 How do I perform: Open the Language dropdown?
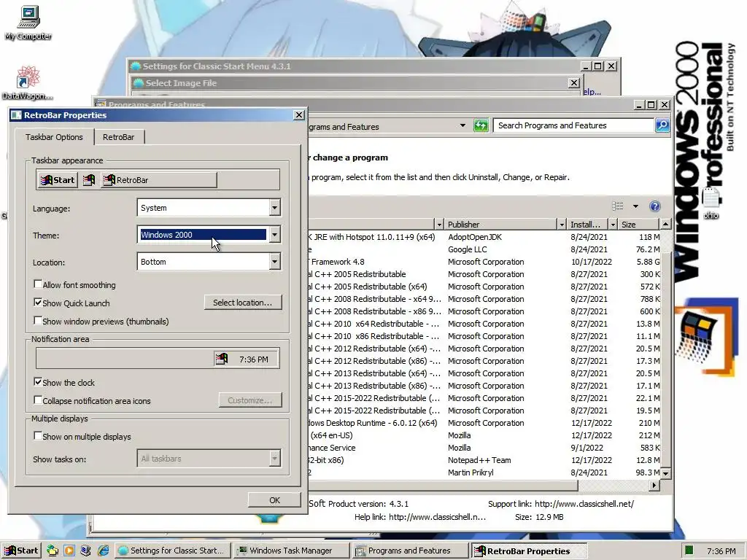(x=274, y=208)
